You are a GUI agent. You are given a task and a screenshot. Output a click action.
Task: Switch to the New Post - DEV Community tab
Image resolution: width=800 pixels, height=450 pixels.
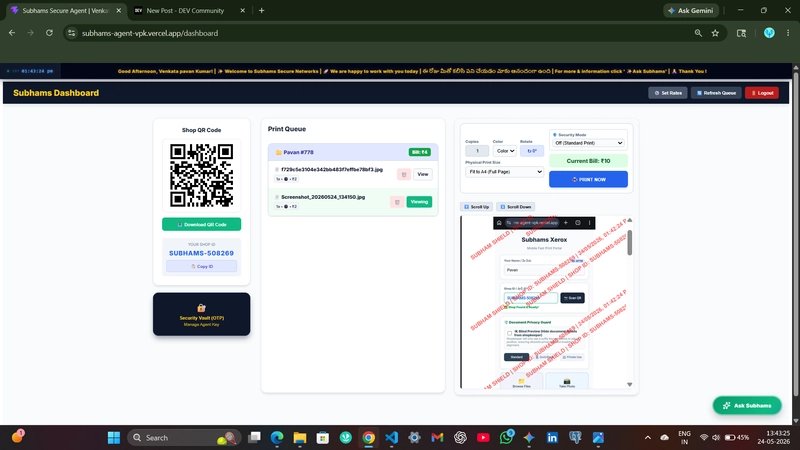[x=184, y=10]
